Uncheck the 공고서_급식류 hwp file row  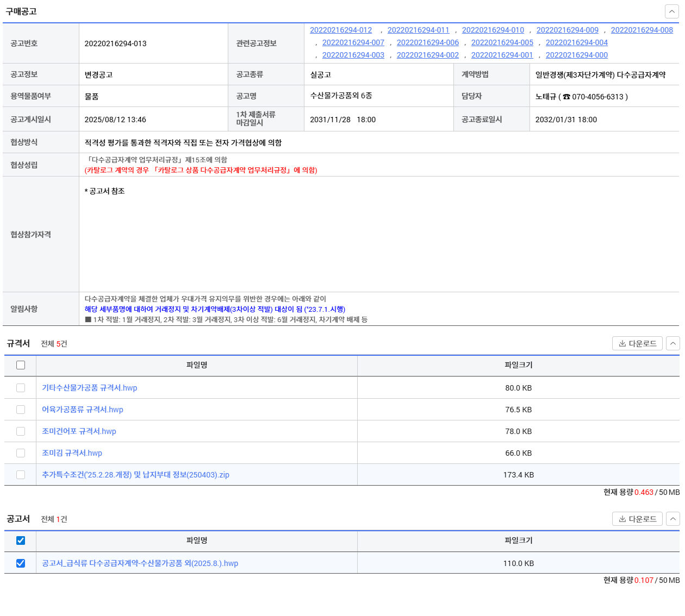click(21, 563)
